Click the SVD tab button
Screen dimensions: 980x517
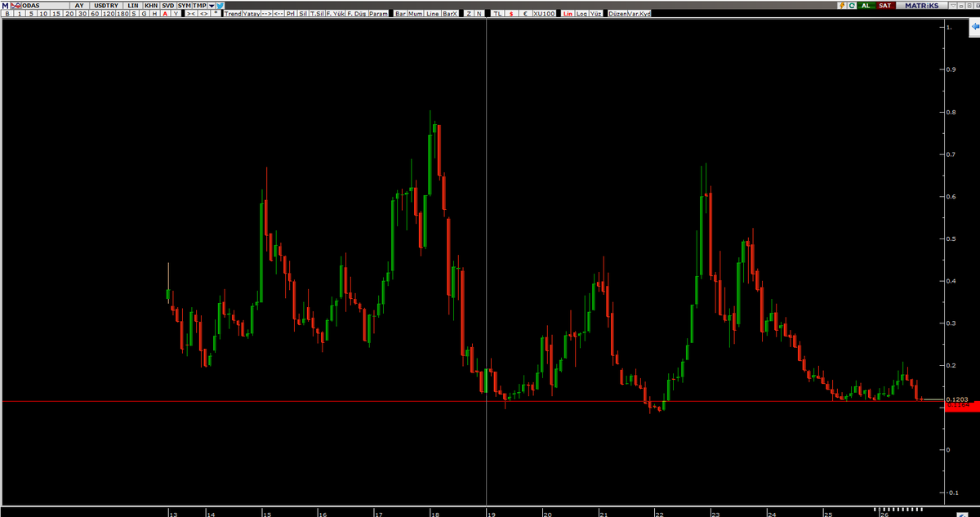(168, 5)
